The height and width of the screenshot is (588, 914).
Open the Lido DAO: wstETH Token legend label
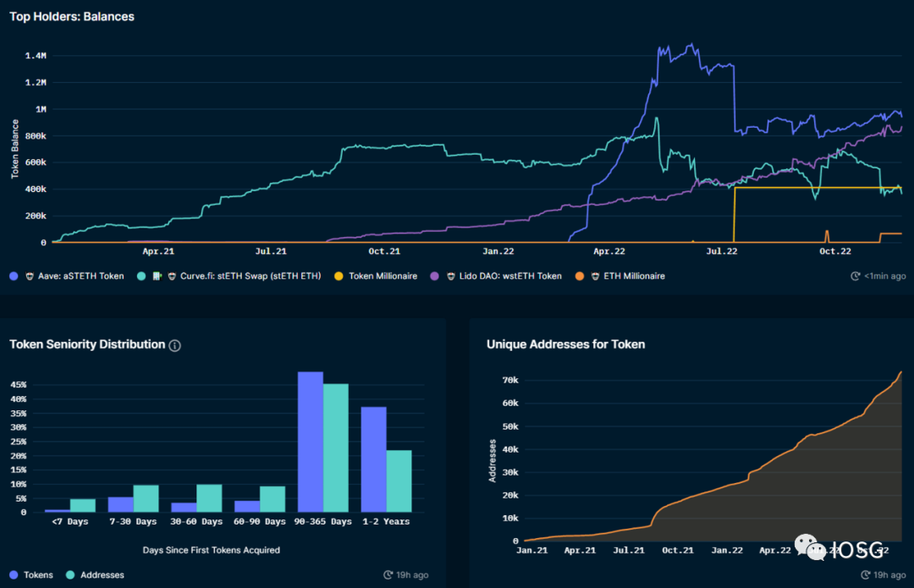[509, 276]
